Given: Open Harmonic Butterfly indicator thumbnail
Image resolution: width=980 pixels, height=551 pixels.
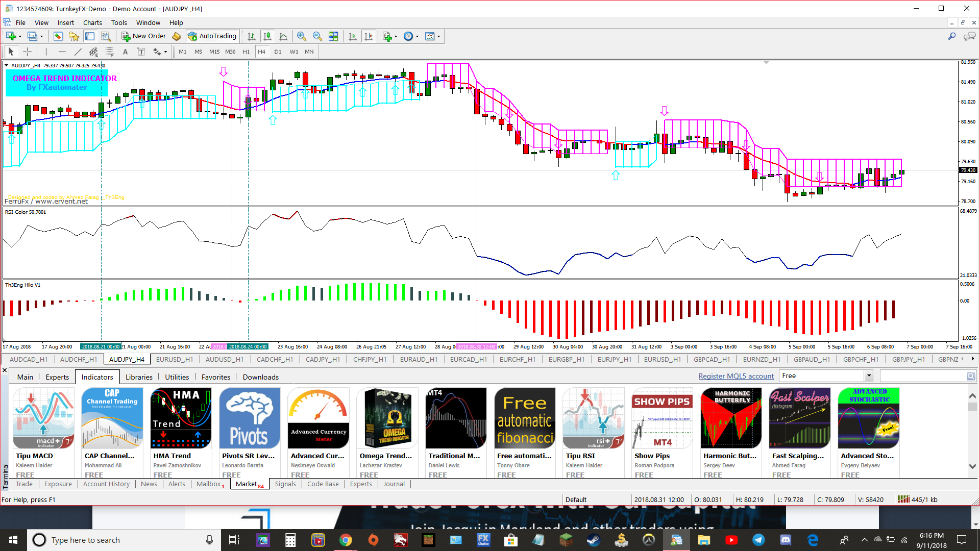Looking at the screenshot, I should pyautogui.click(x=731, y=418).
